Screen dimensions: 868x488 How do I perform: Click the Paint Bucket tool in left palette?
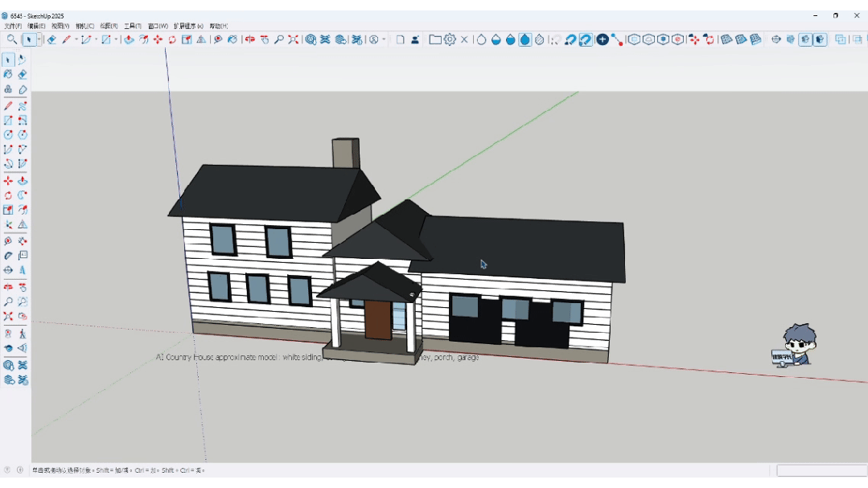(8, 74)
